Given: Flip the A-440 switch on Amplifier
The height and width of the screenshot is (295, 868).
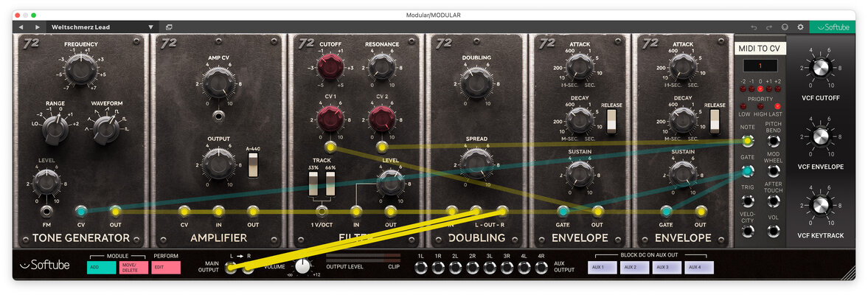Looking at the screenshot, I should pos(253,165).
